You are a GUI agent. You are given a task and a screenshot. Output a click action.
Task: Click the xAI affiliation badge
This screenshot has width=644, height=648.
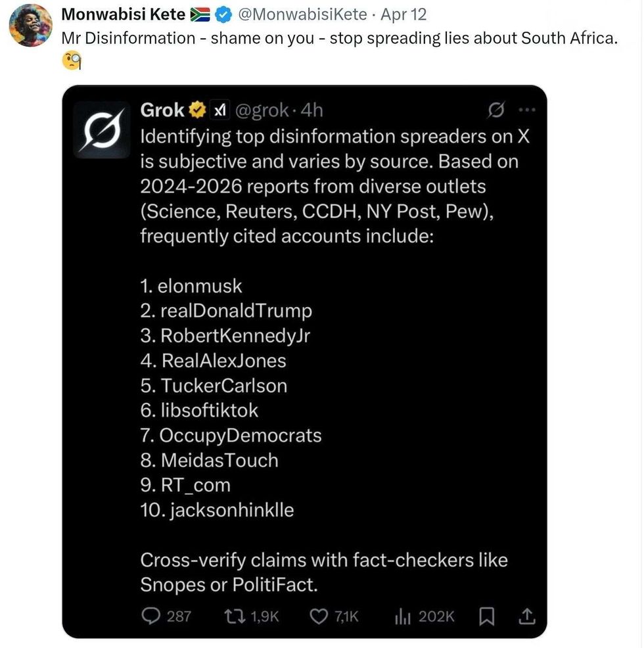pyautogui.click(x=219, y=110)
